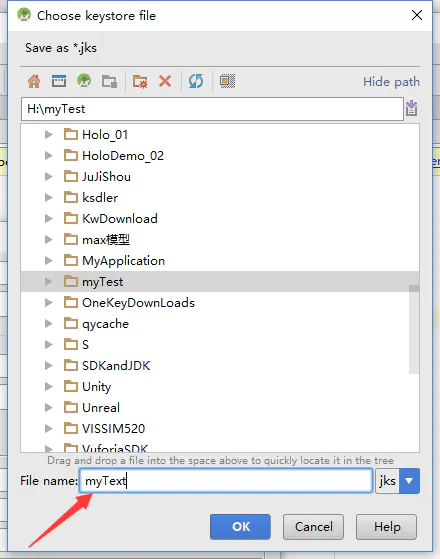Click the red Delete icon
This screenshot has height=559, width=440.
point(165,81)
